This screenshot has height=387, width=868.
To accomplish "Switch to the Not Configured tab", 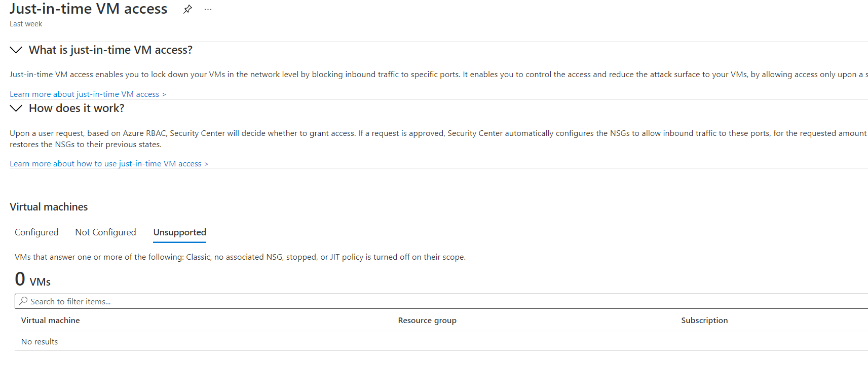I will click(x=105, y=232).
